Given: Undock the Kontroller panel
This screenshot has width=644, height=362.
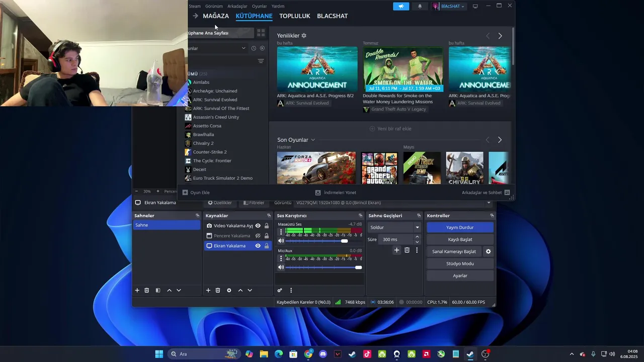Looking at the screenshot, I should click(492, 216).
